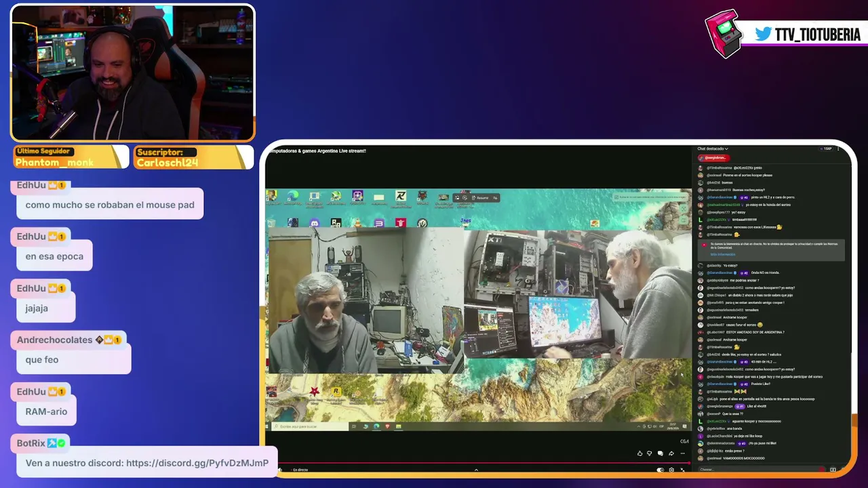Click the 'En directo' live indicator
The width and height of the screenshot is (868, 488).
pos(300,470)
